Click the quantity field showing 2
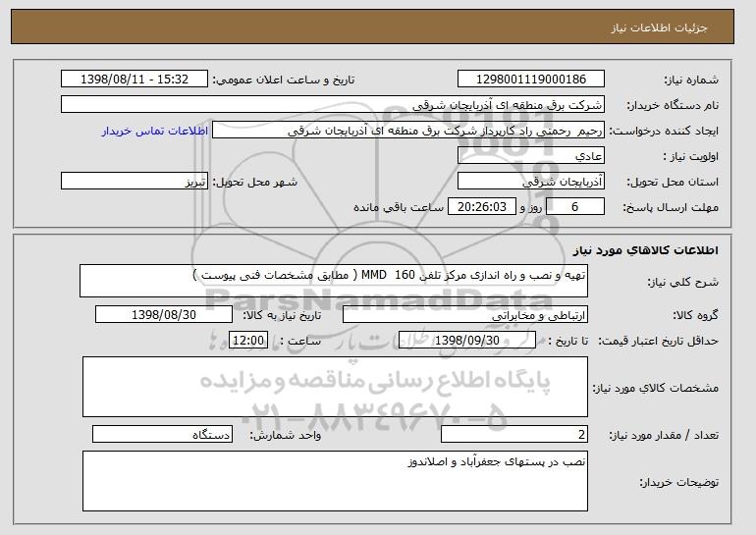756x535 pixels. (x=514, y=434)
